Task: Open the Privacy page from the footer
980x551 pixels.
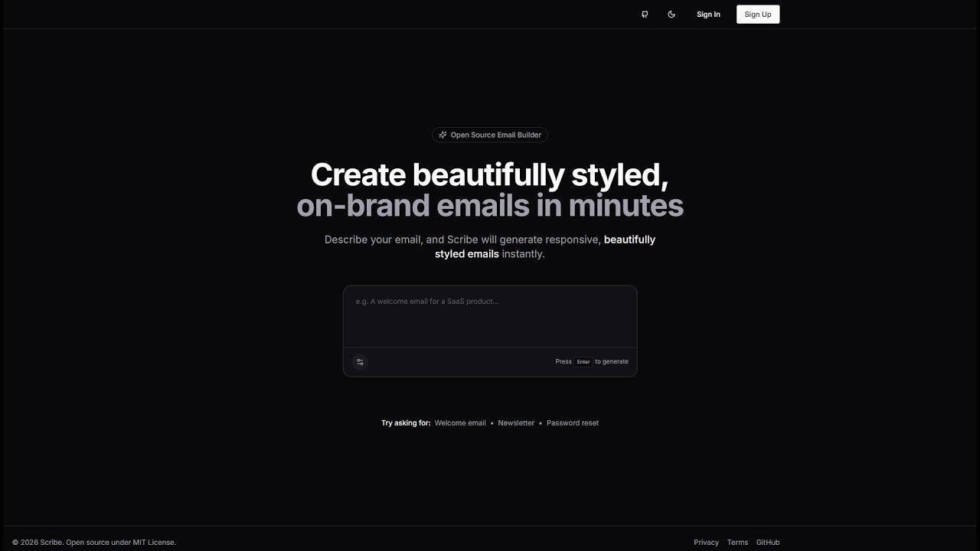Action: [x=706, y=542]
